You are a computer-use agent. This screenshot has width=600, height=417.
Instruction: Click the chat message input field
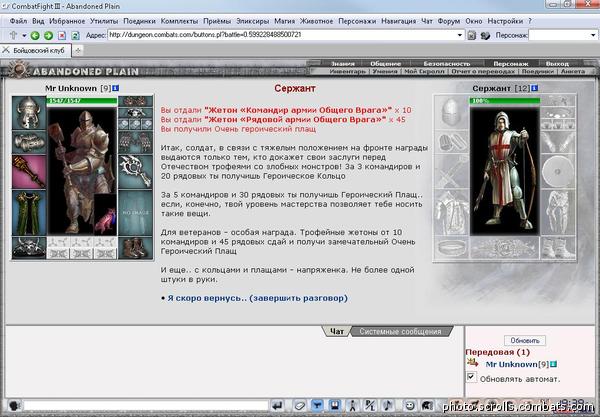pos(146,406)
